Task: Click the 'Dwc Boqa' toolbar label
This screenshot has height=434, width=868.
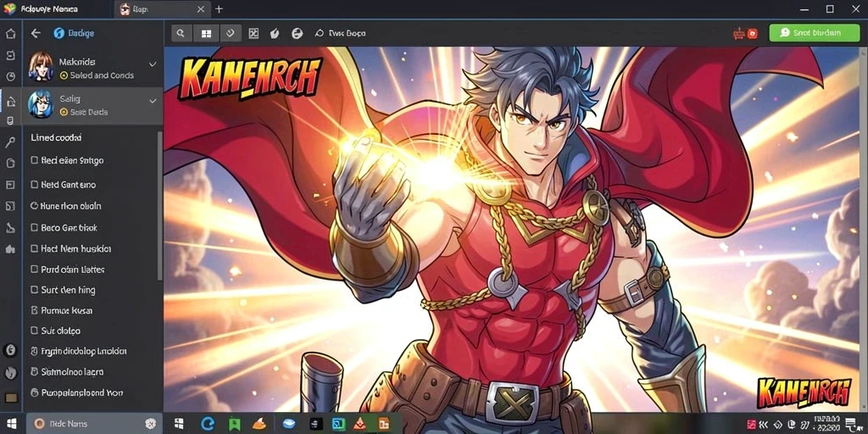Action: [x=341, y=33]
